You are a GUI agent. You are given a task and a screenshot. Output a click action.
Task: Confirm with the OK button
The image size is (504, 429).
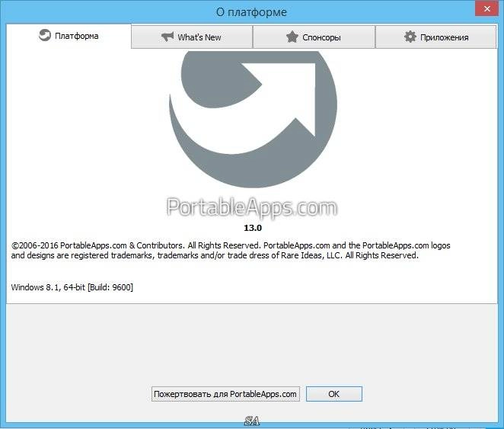(x=334, y=394)
